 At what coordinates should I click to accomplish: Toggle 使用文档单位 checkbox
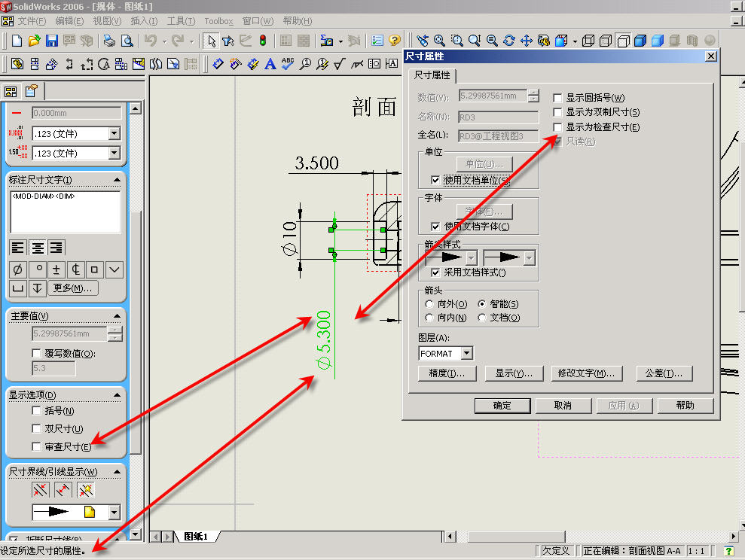435,180
